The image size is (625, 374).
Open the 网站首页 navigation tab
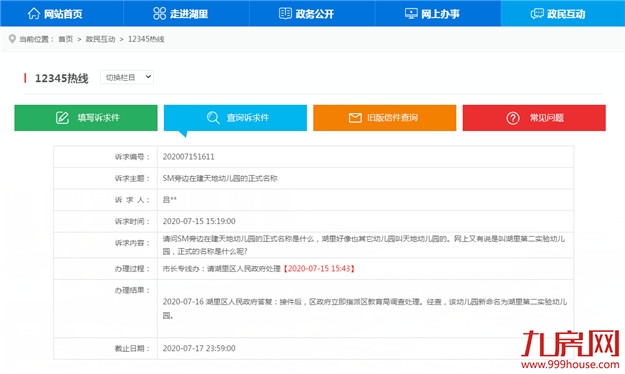(x=62, y=14)
